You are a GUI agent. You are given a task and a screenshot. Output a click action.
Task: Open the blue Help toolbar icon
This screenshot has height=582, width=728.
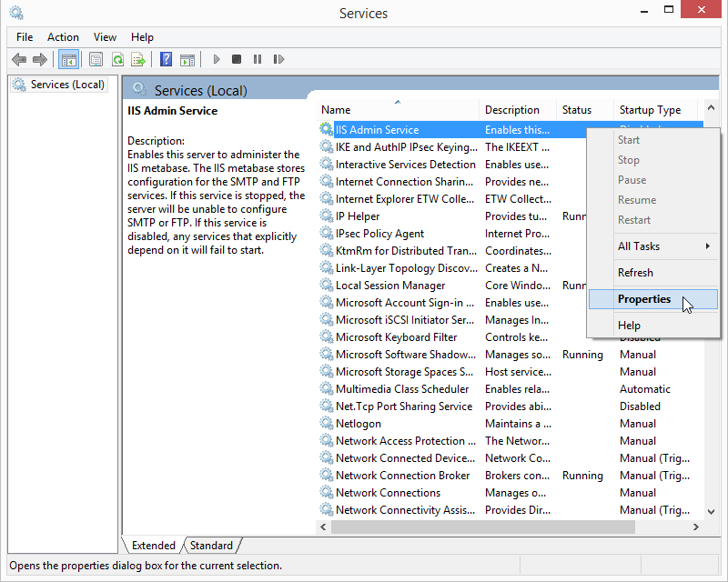pyautogui.click(x=166, y=59)
